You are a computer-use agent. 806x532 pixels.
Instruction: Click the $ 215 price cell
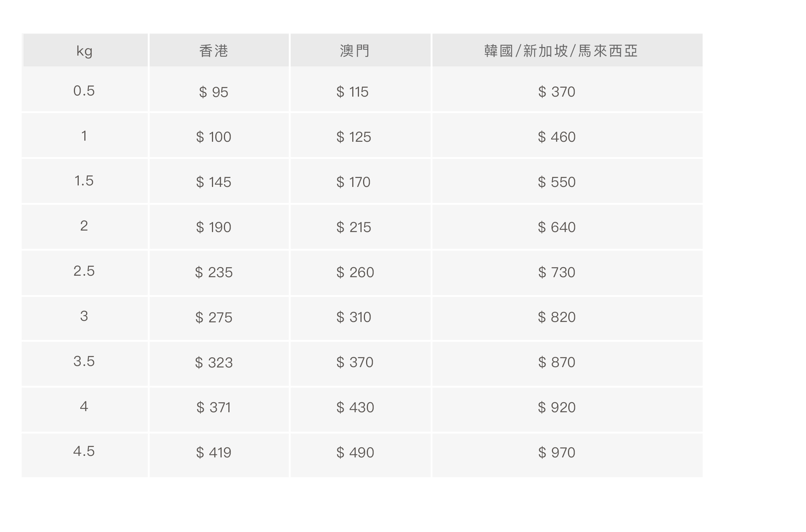point(353,227)
